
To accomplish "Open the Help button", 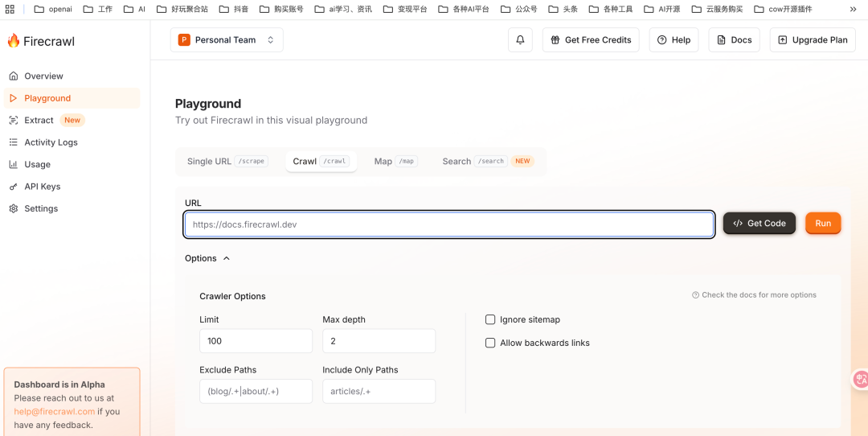I will point(674,40).
